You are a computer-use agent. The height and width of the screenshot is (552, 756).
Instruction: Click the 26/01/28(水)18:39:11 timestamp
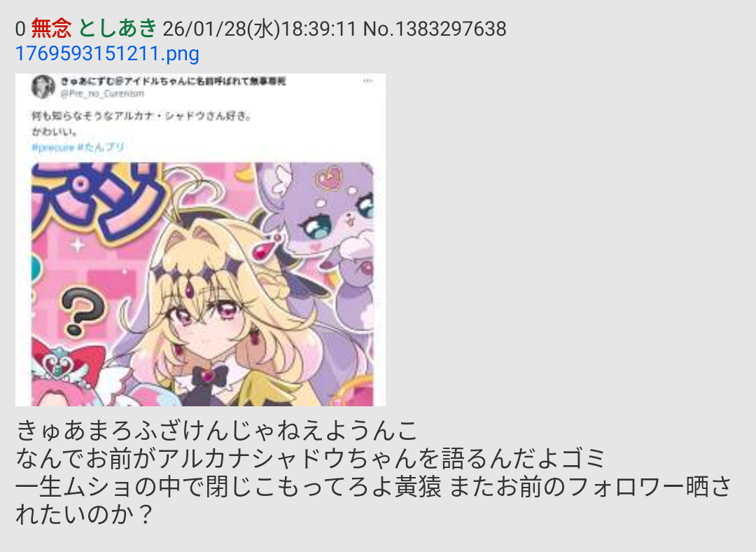259,29
